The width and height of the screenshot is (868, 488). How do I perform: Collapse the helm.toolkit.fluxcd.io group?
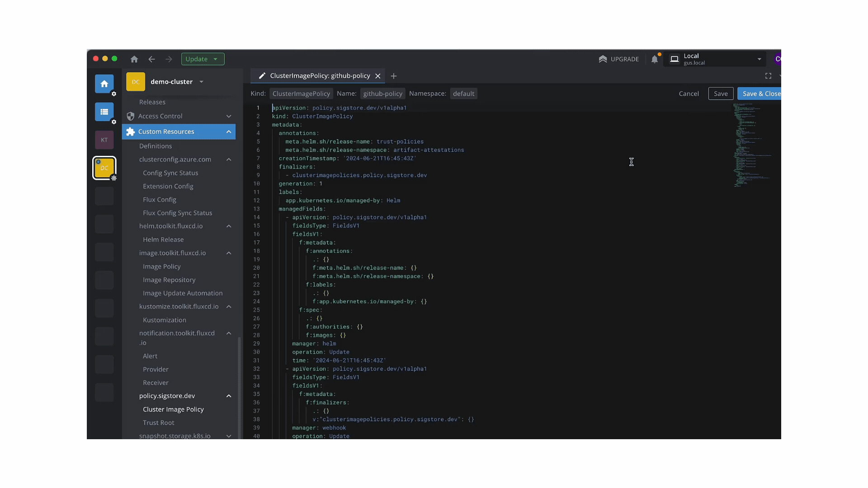(229, 226)
